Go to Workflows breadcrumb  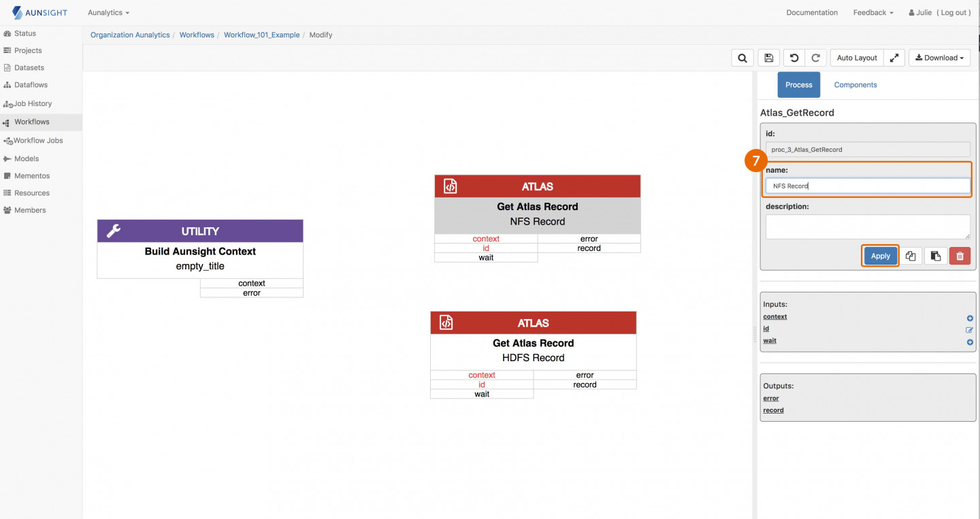click(197, 35)
